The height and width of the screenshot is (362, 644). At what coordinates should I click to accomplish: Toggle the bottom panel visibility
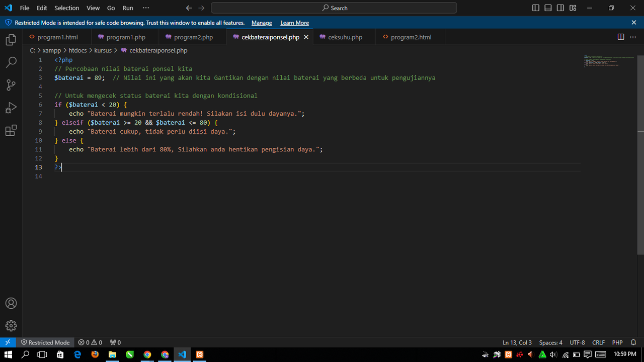[548, 8]
